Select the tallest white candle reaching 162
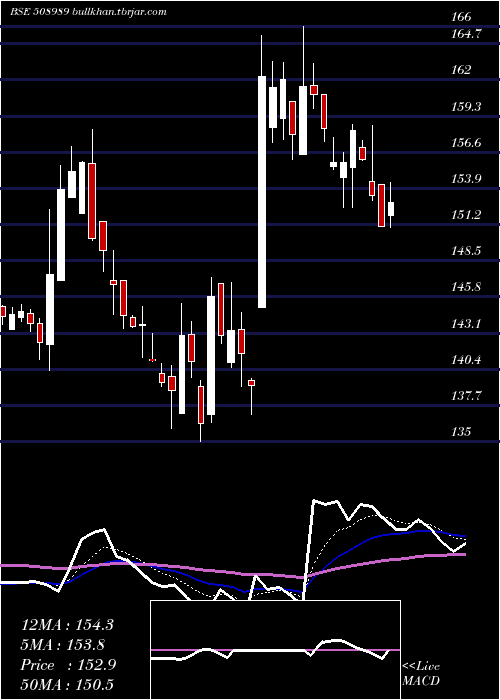 coord(262,192)
